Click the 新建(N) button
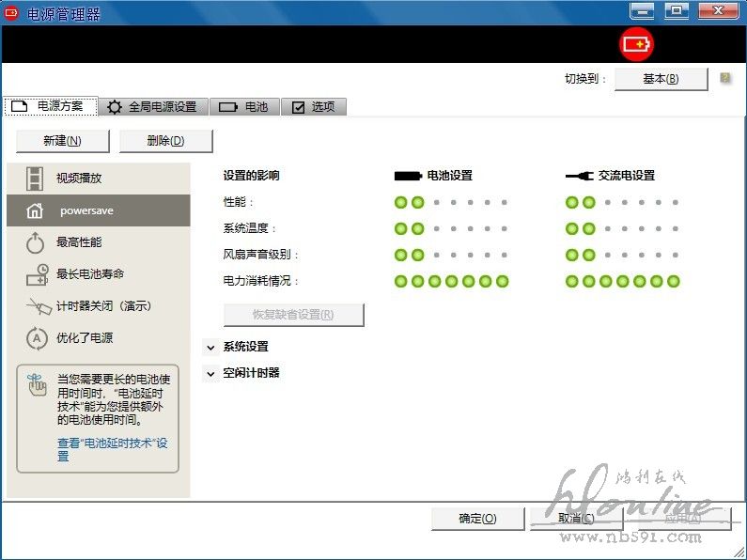This screenshot has height=560, width=747. tap(62, 141)
